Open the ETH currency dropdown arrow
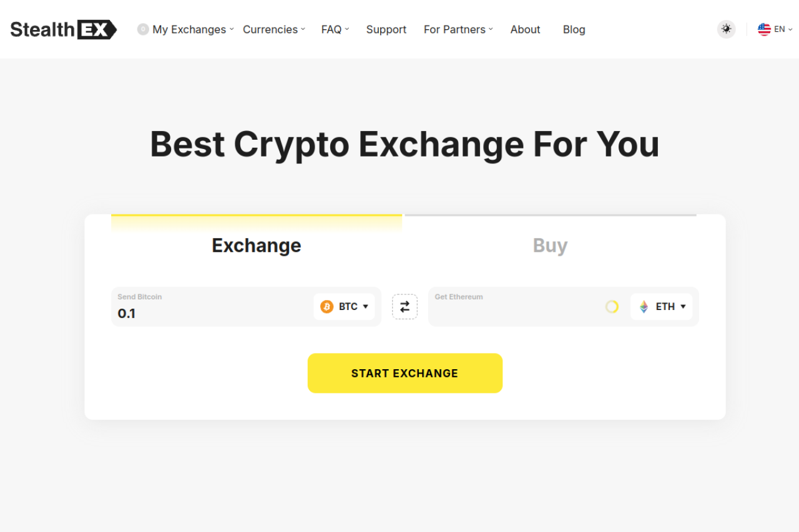Image resolution: width=799 pixels, height=532 pixels. (683, 307)
